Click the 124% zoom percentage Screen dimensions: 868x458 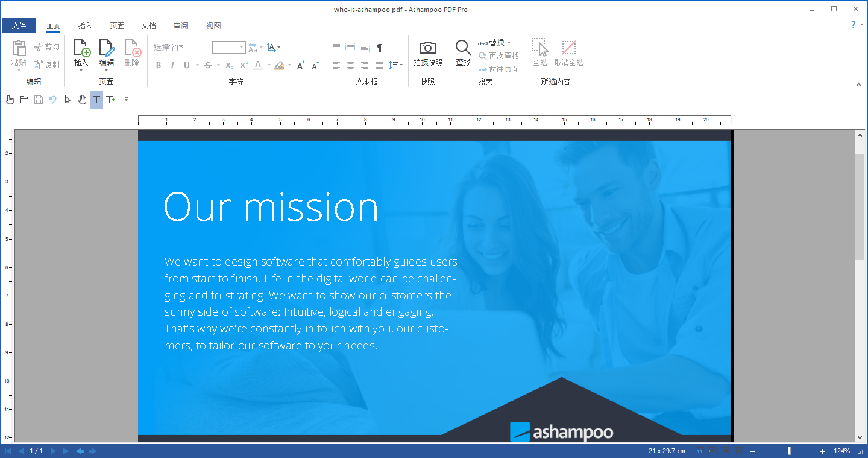point(842,451)
